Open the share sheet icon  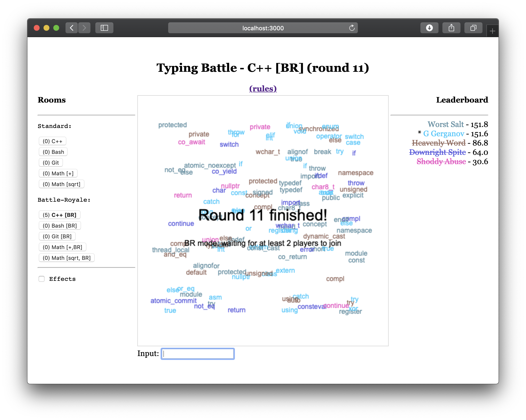(451, 28)
